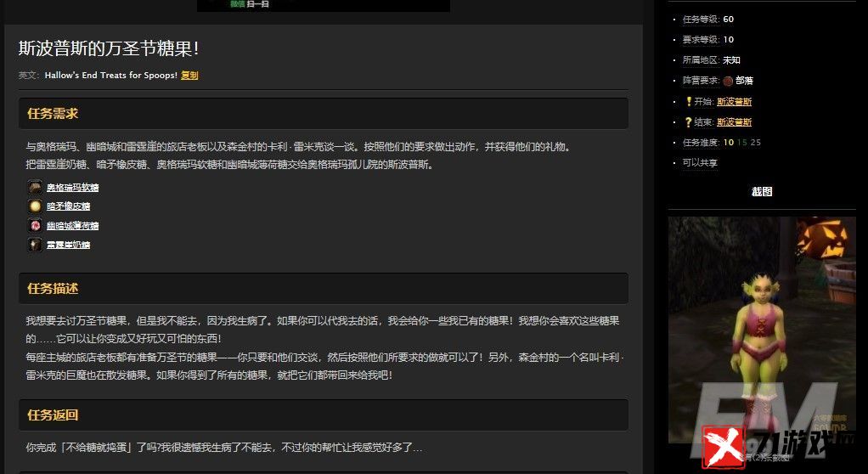Click 复制 to copy the English name
Viewport: 868px width, 474px height.
(x=189, y=76)
